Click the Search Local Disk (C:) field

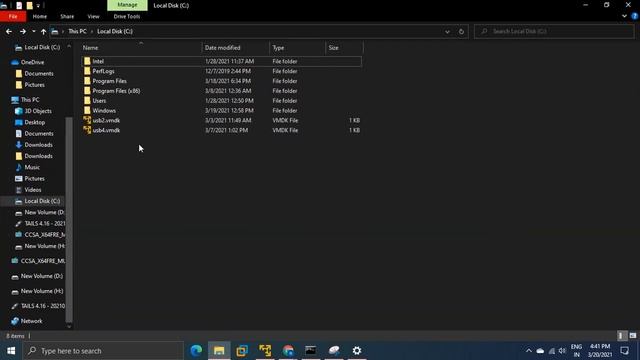tap(554, 31)
